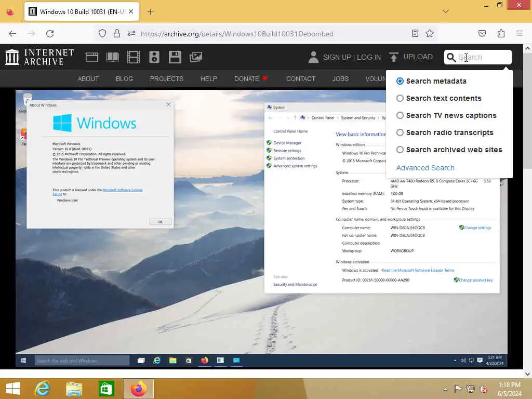The height and width of the screenshot is (399, 532).
Task: Save to Pocket icon
Action: pos(482,33)
